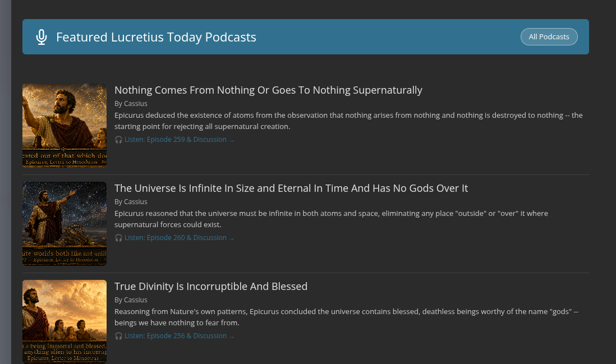
Task: Open the Nothing Comes From Nothing podcast title
Action: [268, 90]
